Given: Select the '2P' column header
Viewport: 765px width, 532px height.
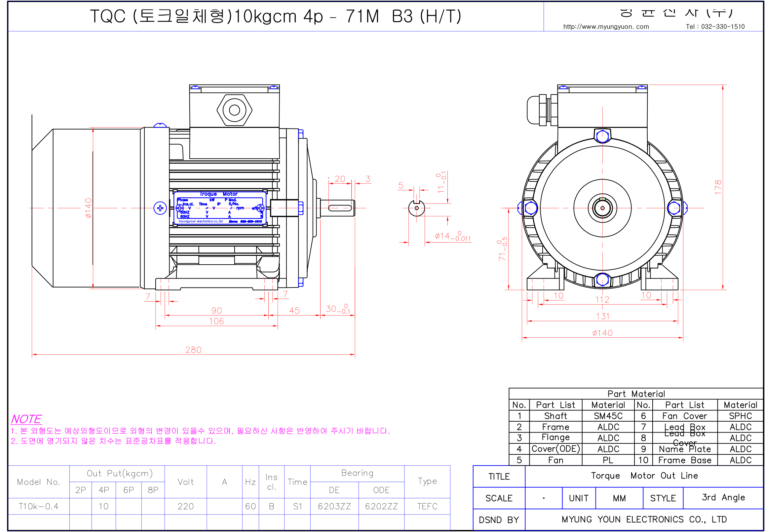Looking at the screenshot, I should pyautogui.click(x=81, y=490).
